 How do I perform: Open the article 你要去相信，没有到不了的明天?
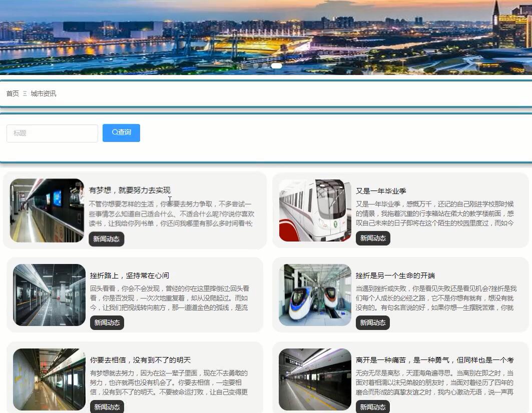click(x=142, y=359)
